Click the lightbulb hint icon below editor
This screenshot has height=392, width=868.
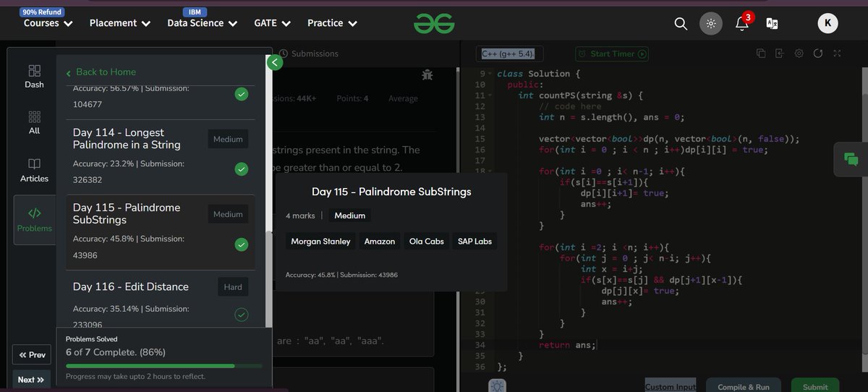tap(497, 386)
